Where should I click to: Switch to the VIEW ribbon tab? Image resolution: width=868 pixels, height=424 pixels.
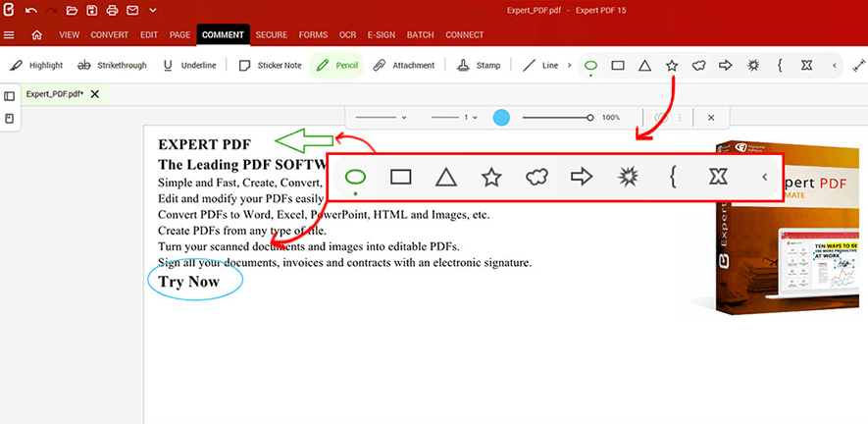70,35
